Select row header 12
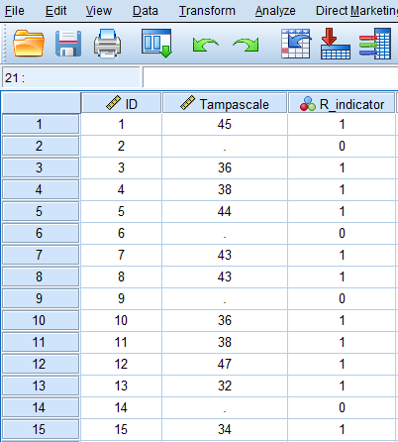398x442 pixels. click(40, 364)
